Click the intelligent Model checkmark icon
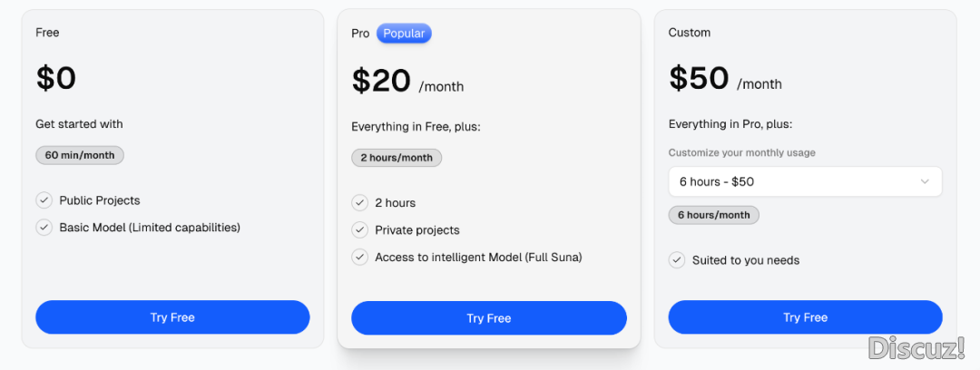Image resolution: width=980 pixels, height=370 pixels. tap(359, 258)
